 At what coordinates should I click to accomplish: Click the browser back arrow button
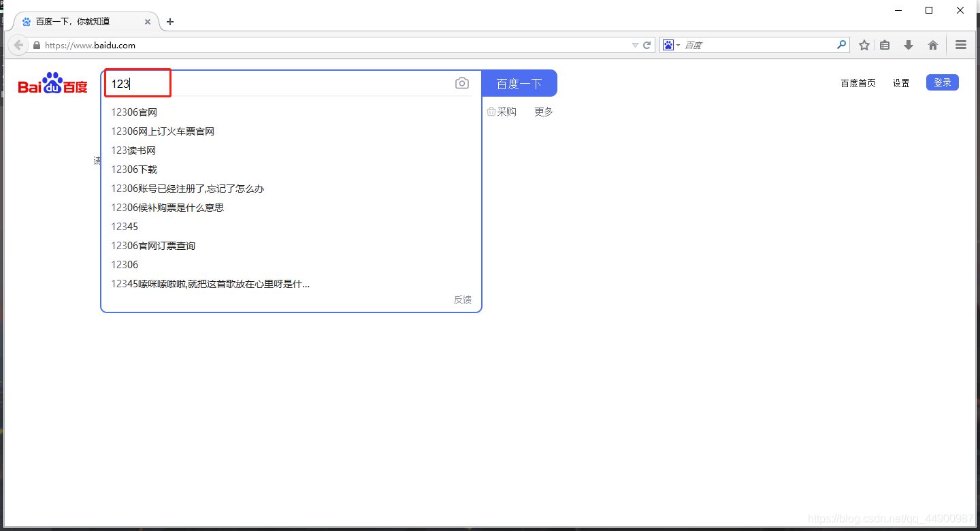click(x=18, y=45)
